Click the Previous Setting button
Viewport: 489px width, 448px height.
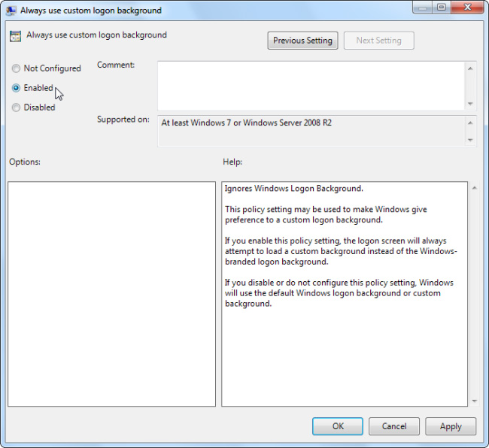coord(302,41)
